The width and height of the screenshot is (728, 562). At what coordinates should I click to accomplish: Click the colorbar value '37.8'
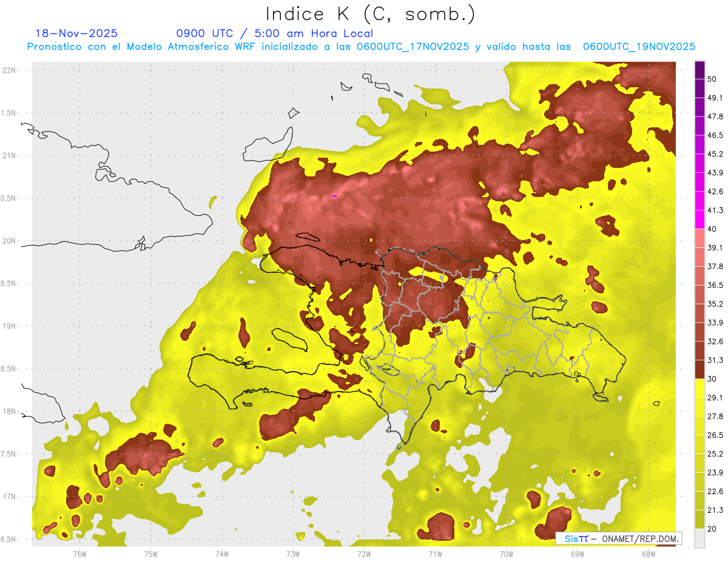715,266
